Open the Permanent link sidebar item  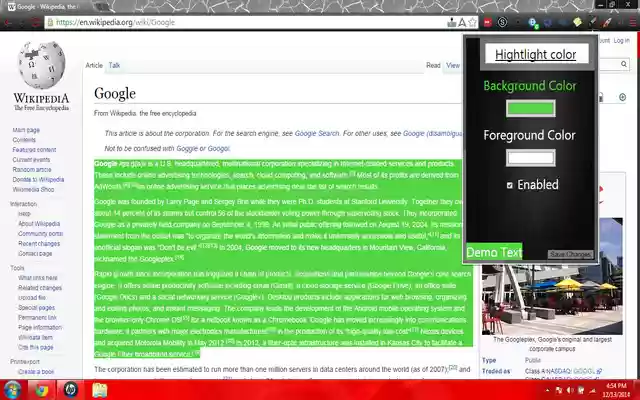coord(37,318)
